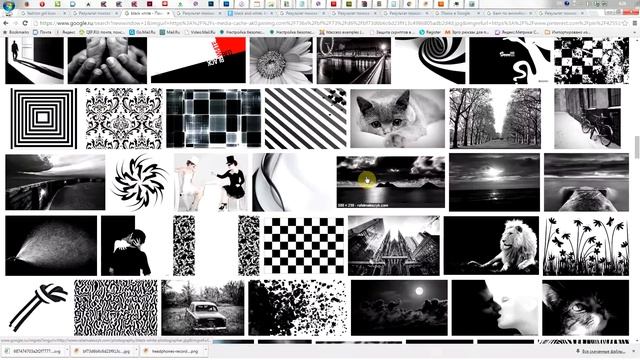640x360 pixels.
Task: Open the flower silhouettes with butterflies thumbnail
Action: point(586,246)
